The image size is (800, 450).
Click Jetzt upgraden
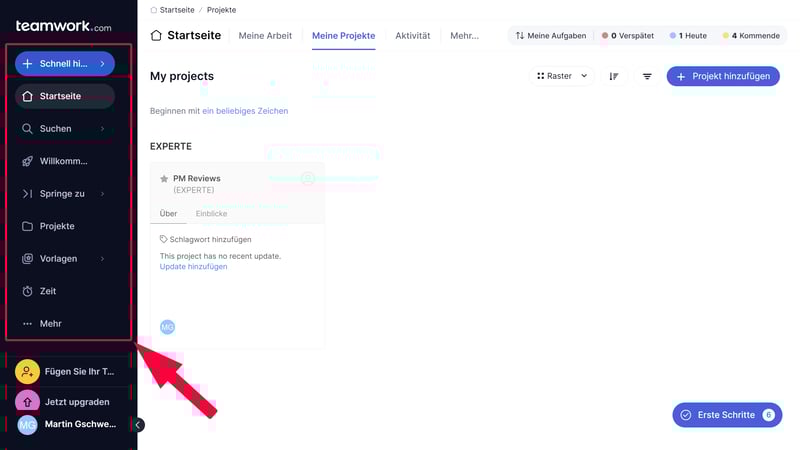tap(77, 402)
